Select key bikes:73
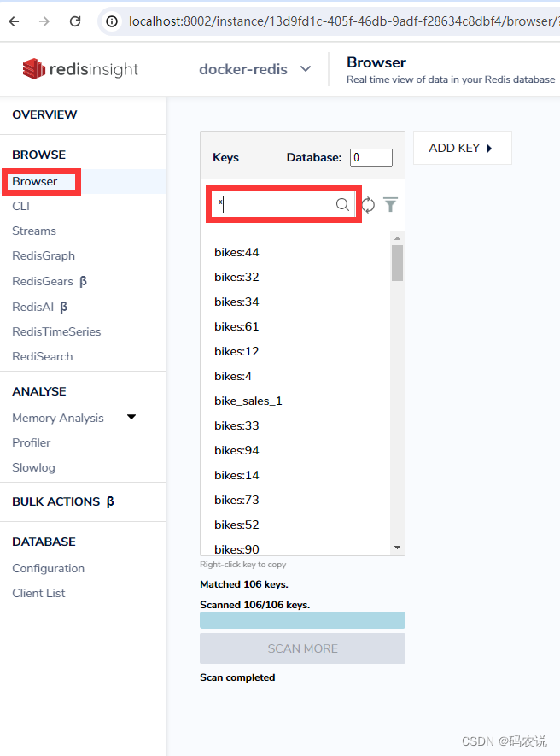The width and height of the screenshot is (560, 756). pos(236,500)
